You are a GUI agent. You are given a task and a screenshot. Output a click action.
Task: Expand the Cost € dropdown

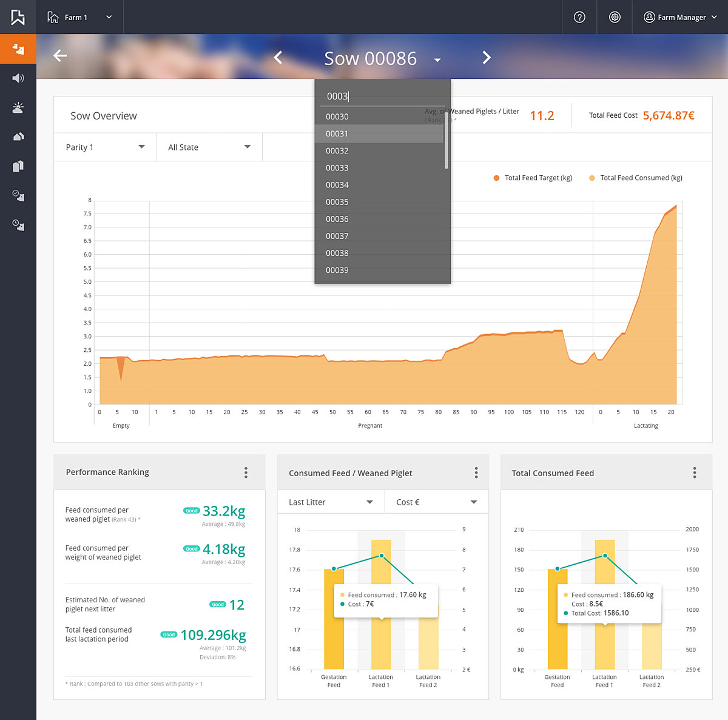pyautogui.click(x=436, y=502)
